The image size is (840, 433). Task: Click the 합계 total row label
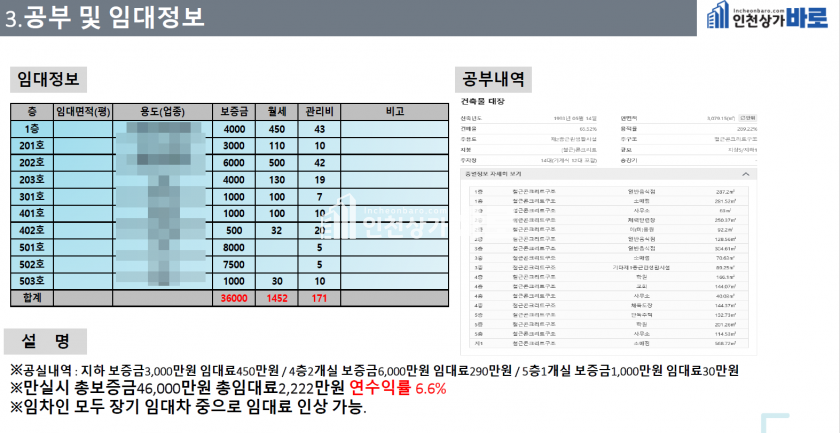click(32, 297)
